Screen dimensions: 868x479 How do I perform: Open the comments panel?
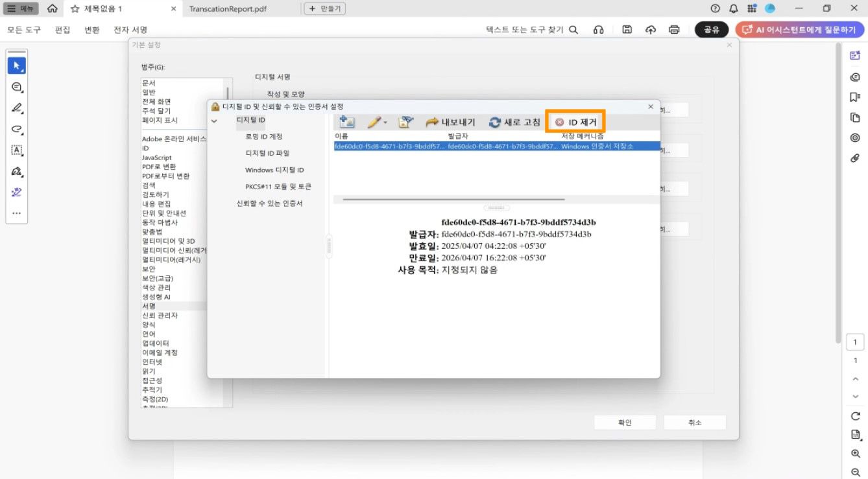pyautogui.click(x=854, y=76)
